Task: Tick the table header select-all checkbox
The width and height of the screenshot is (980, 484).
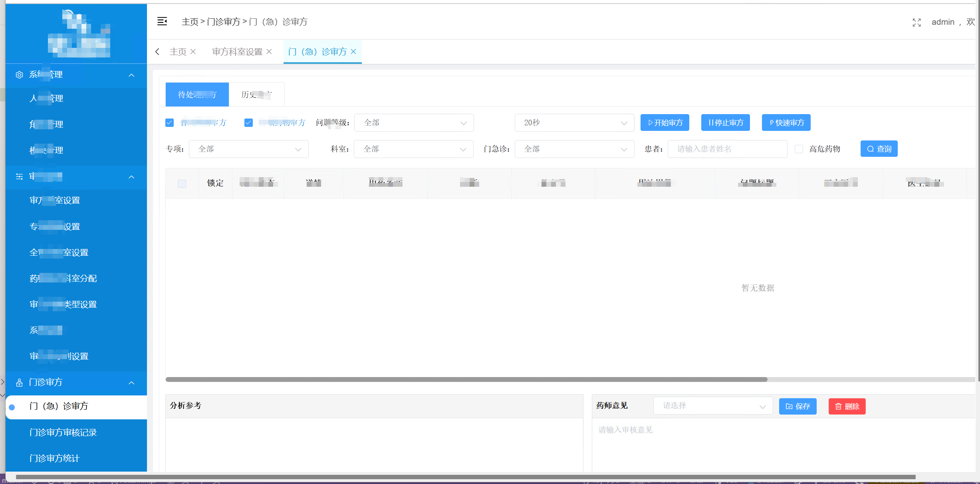Action: click(x=182, y=184)
